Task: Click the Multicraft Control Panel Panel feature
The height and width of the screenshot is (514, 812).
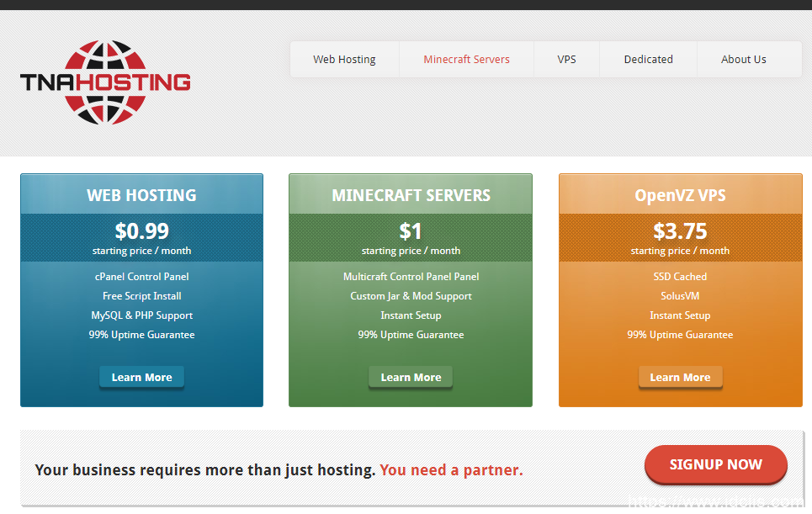Action: pyautogui.click(x=411, y=277)
